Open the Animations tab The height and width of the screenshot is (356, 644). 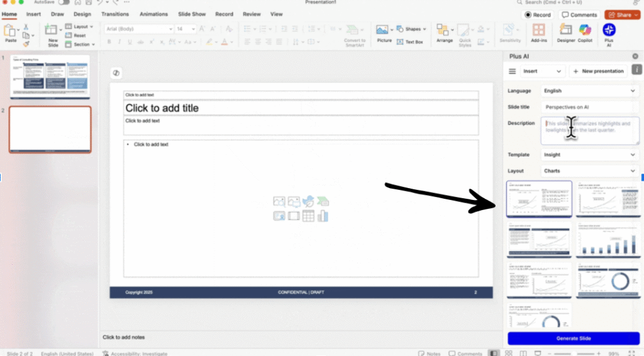point(153,14)
